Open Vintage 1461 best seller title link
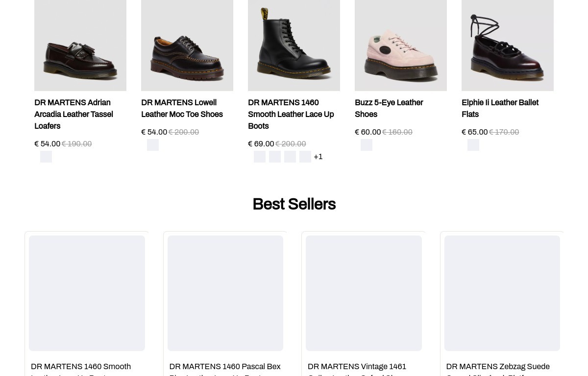588x376 pixels. tap(357, 370)
